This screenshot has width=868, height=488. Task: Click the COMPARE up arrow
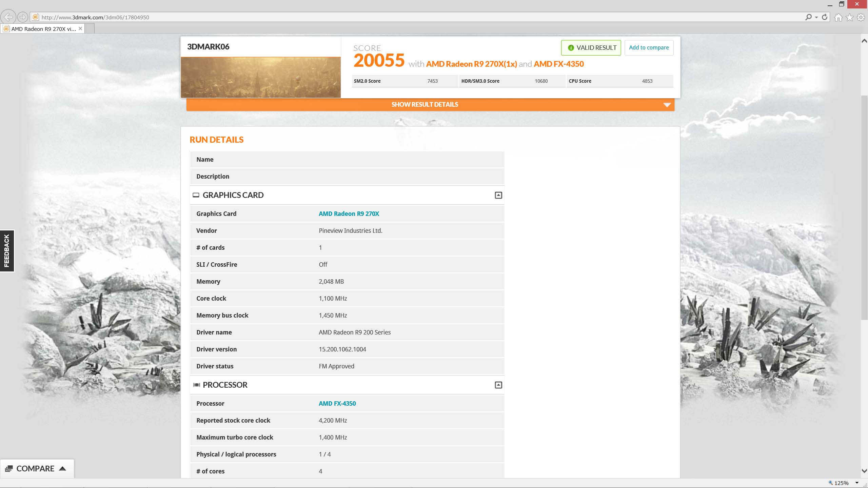[62, 469]
